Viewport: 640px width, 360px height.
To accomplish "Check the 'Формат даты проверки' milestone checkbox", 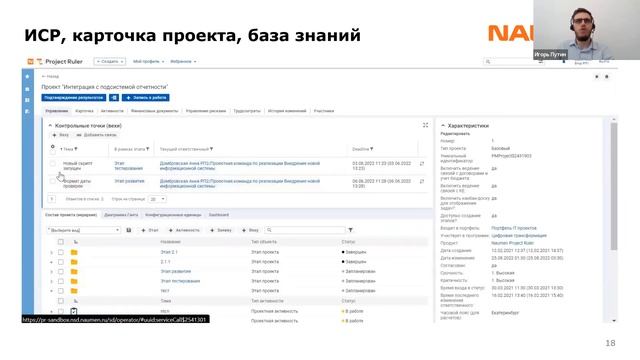I will tap(53, 181).
